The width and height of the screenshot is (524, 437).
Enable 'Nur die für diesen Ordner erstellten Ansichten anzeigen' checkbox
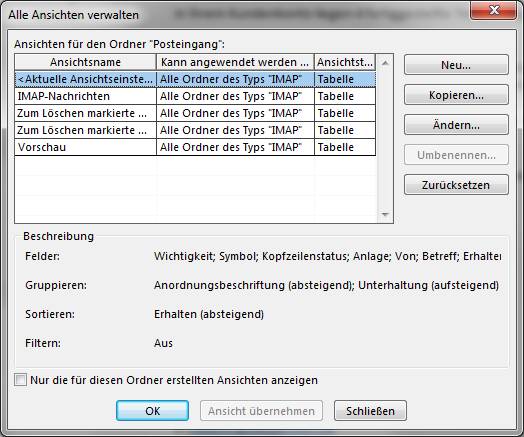(x=20, y=380)
